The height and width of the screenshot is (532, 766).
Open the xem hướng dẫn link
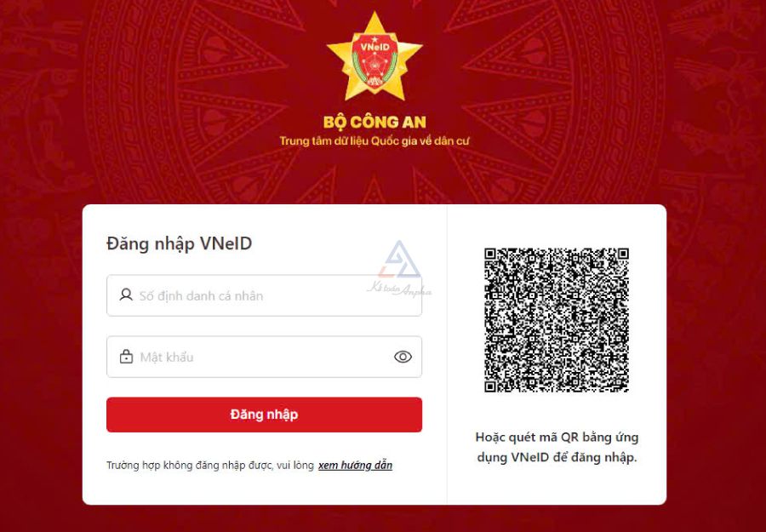pyautogui.click(x=355, y=465)
